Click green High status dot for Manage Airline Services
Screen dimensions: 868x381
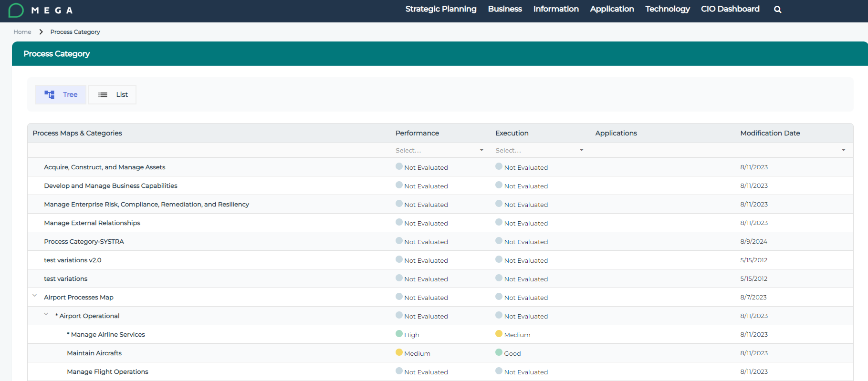(x=399, y=334)
